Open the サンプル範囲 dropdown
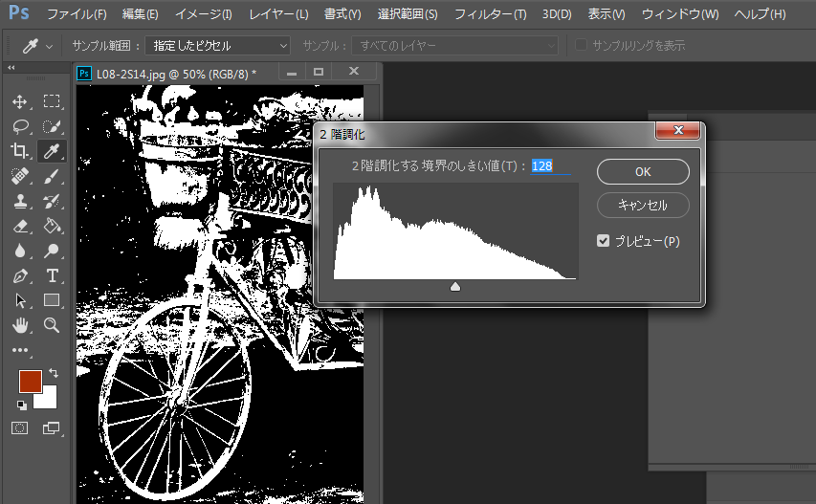 pos(217,46)
